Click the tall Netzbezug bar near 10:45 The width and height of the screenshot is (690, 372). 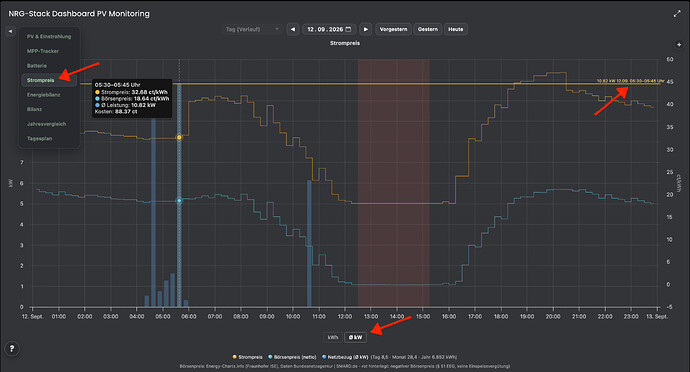coord(309,243)
